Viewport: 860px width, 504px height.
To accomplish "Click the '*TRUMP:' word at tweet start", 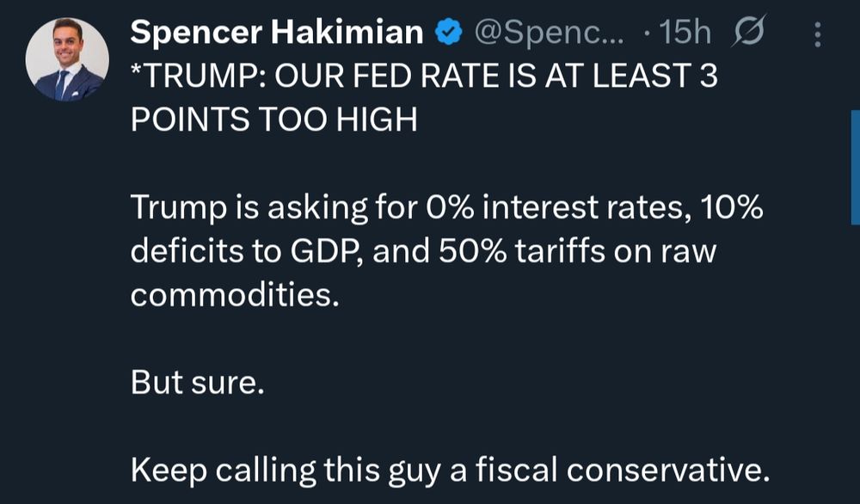I will point(199,76).
